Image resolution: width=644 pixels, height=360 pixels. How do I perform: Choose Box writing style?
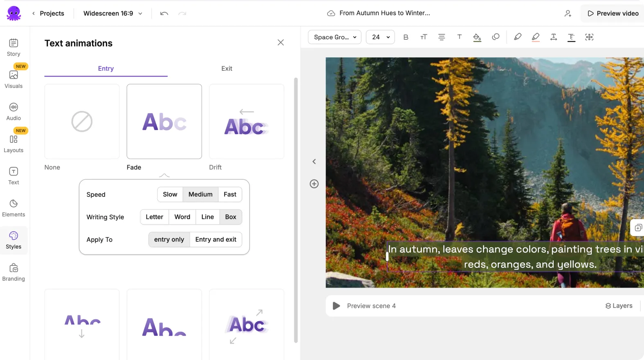point(231,217)
